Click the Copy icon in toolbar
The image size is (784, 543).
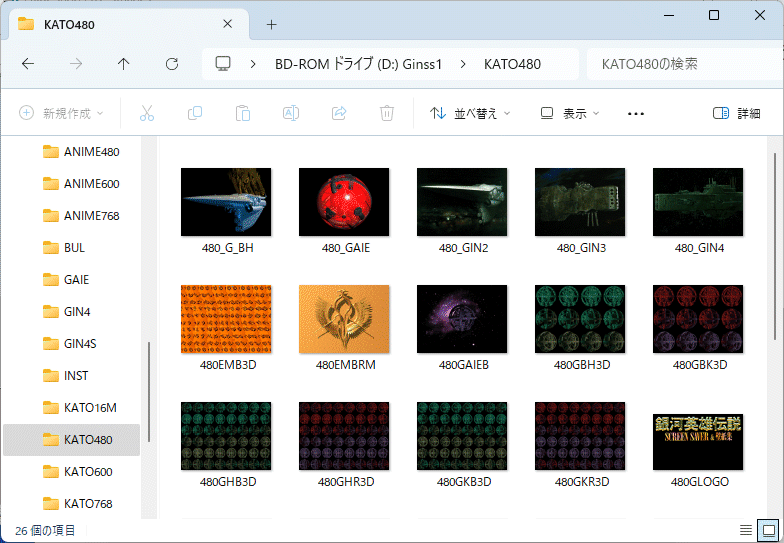coord(195,114)
